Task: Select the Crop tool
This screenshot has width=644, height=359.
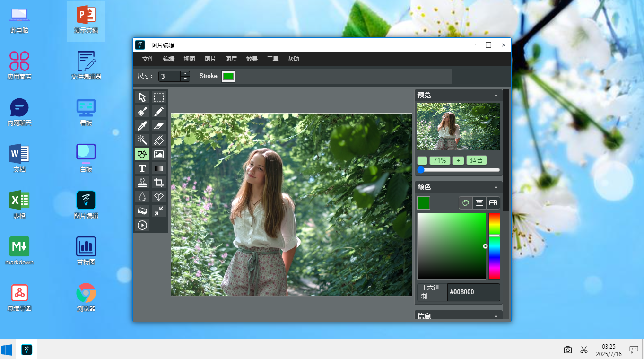Action: [159, 183]
